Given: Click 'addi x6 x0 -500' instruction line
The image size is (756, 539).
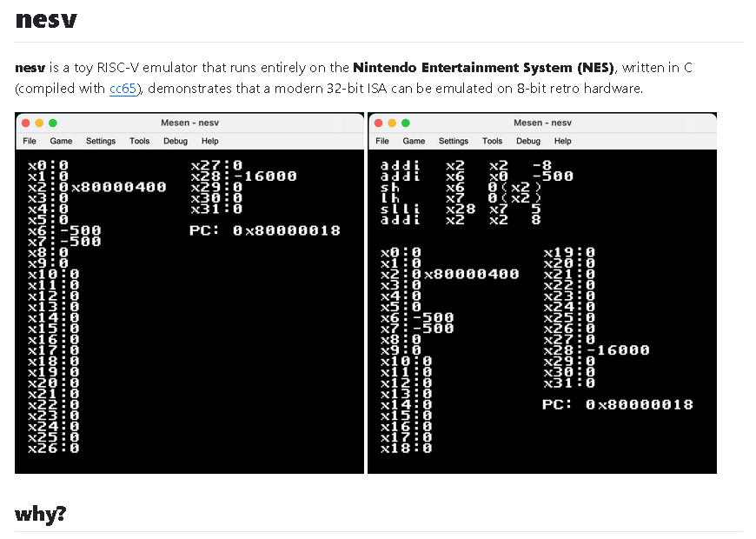Looking at the screenshot, I should (x=477, y=176).
